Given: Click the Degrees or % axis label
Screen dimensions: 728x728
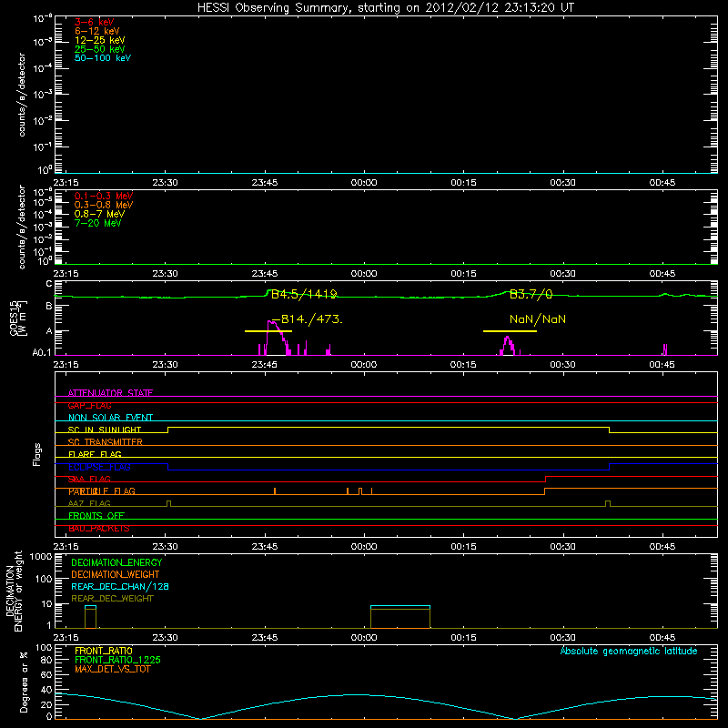Looking at the screenshot, I should pos(24,682).
